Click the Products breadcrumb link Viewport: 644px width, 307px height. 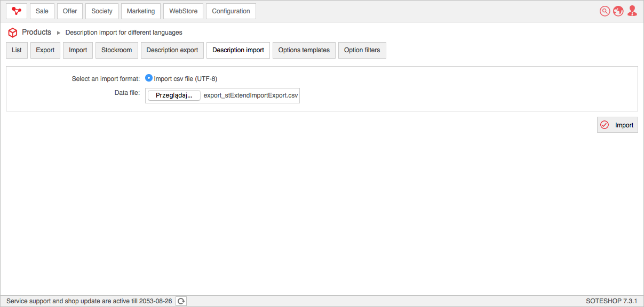point(36,32)
